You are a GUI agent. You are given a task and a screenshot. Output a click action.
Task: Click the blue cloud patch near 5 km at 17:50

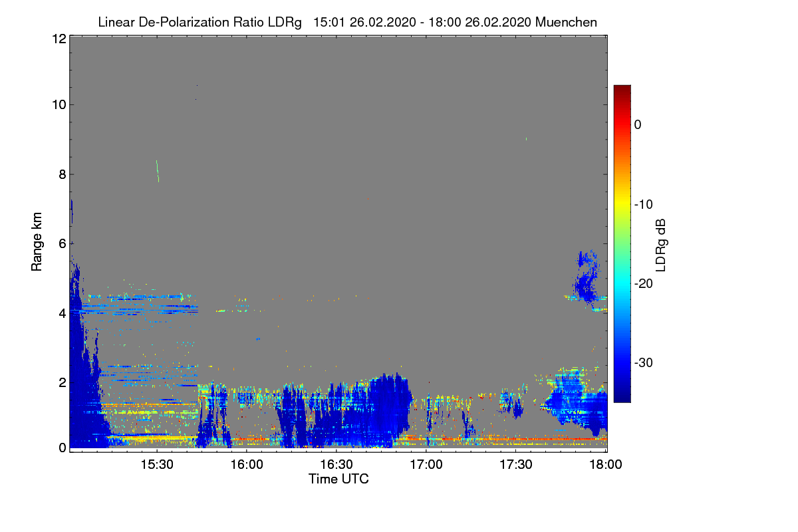point(587,278)
